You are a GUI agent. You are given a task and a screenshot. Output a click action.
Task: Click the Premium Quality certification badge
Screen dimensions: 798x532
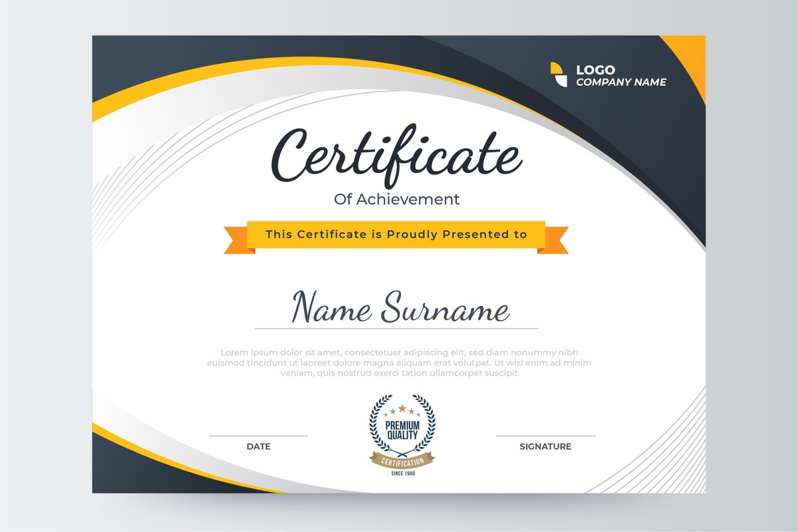pyautogui.click(x=402, y=436)
